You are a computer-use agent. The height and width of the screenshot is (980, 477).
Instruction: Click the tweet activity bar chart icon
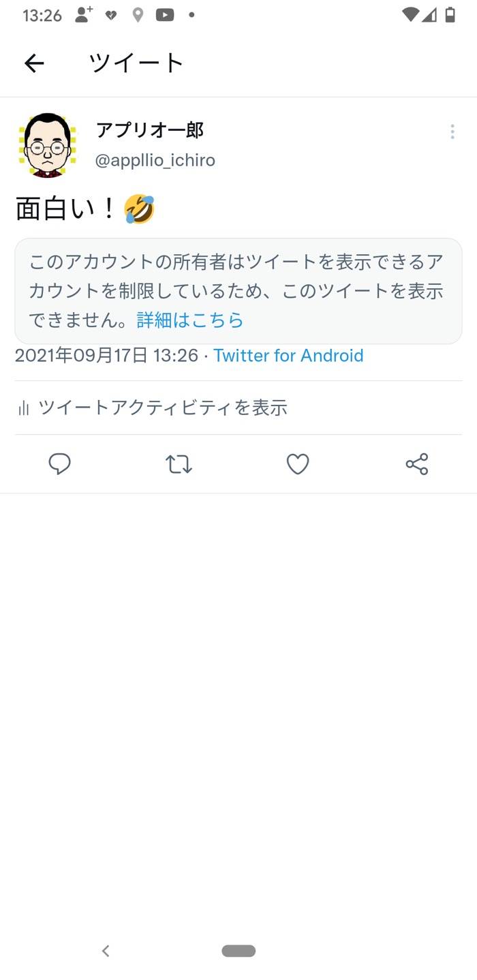pyautogui.click(x=24, y=407)
